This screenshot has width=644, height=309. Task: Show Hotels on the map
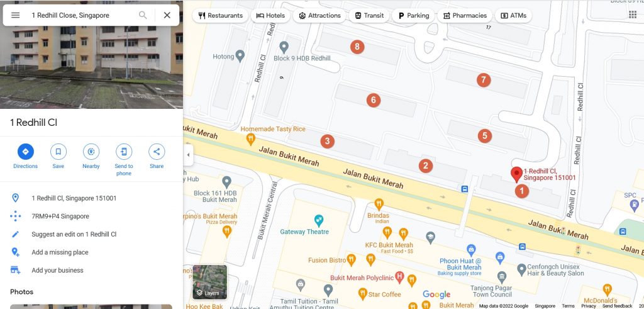tap(270, 16)
